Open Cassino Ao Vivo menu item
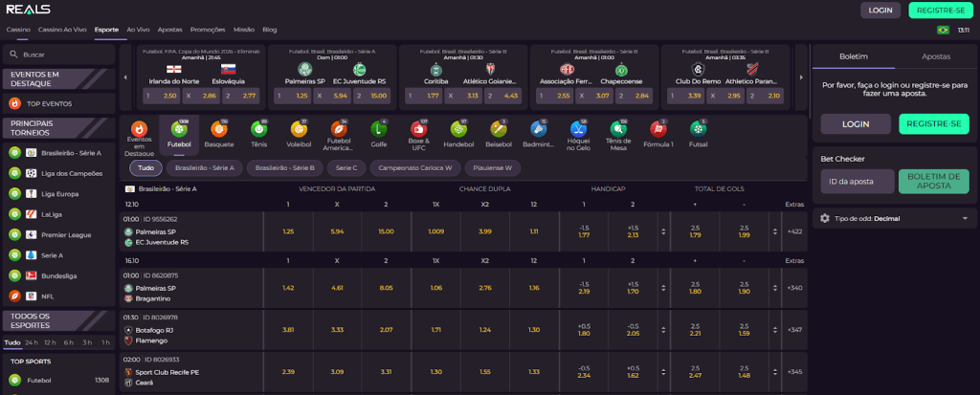Image resolution: width=980 pixels, height=395 pixels. click(62, 30)
